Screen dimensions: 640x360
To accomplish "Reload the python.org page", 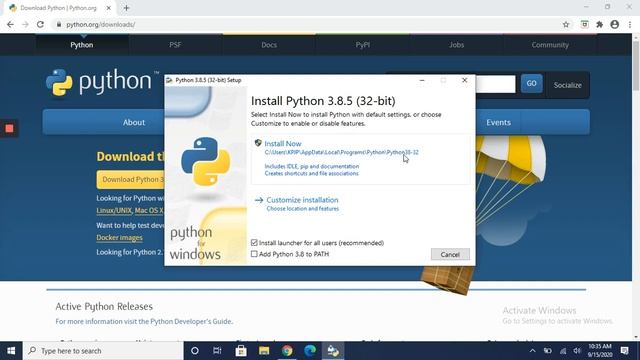I will click(x=40, y=24).
